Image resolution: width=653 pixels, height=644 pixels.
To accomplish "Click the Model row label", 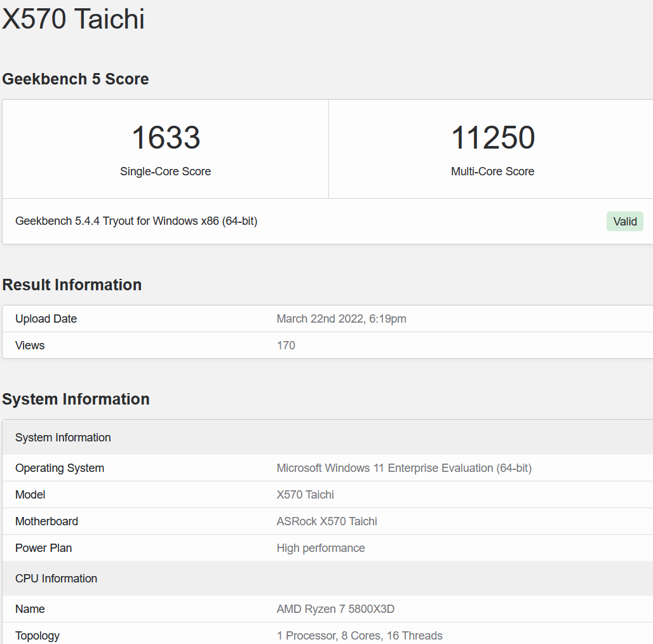I will tap(30, 495).
